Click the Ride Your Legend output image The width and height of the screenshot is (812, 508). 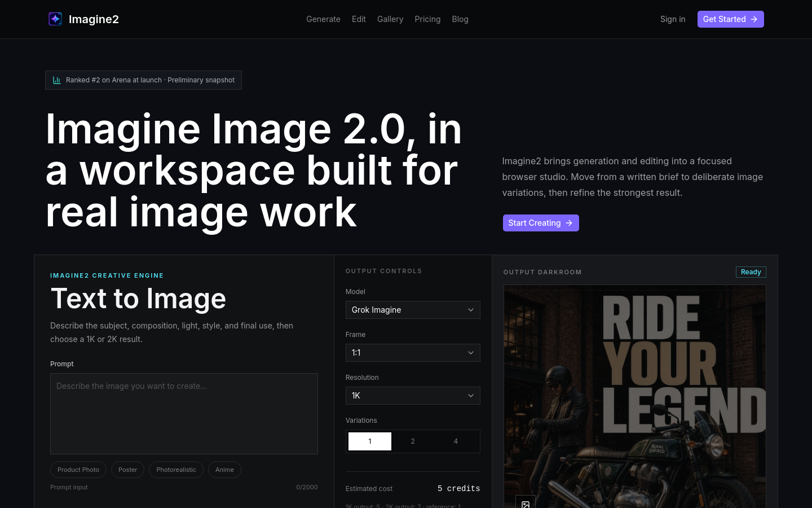coord(635,396)
